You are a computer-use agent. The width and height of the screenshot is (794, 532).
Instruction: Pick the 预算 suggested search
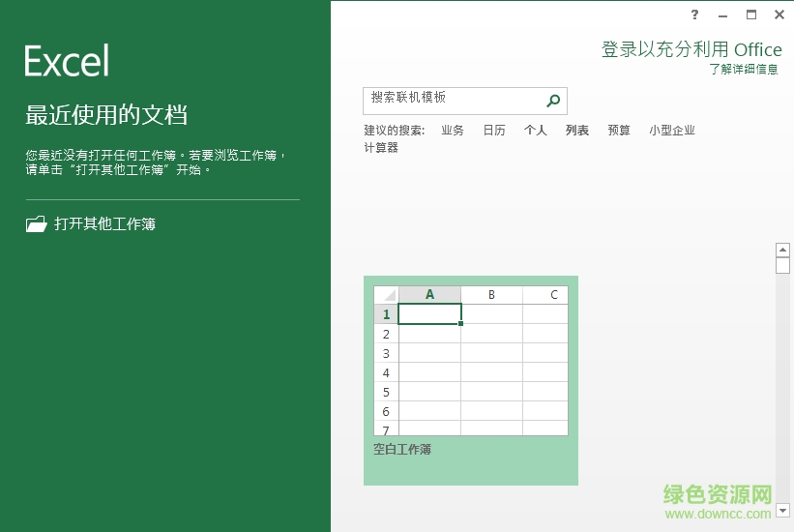(x=619, y=131)
